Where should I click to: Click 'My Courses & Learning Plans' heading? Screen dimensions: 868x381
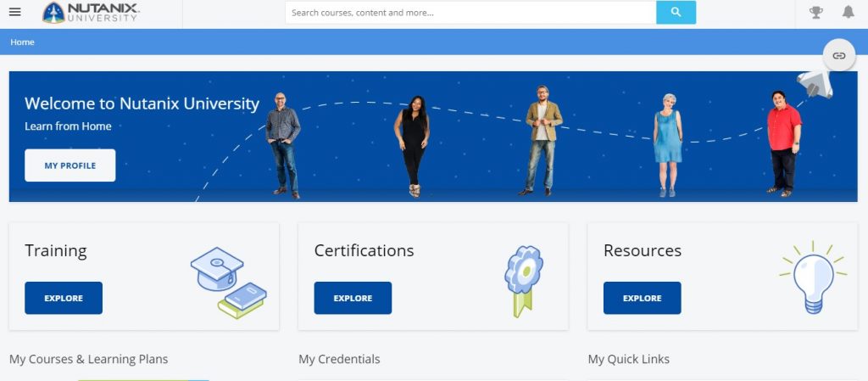[x=88, y=359]
